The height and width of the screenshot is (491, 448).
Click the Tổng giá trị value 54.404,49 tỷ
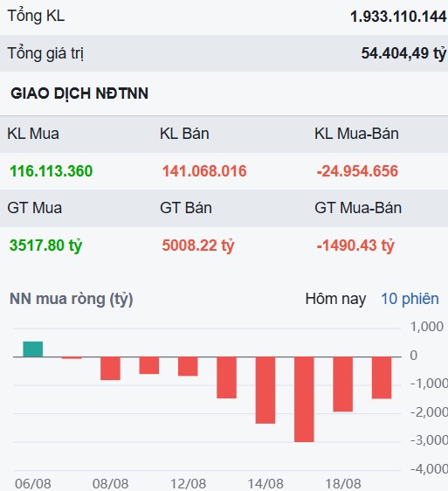403,53
